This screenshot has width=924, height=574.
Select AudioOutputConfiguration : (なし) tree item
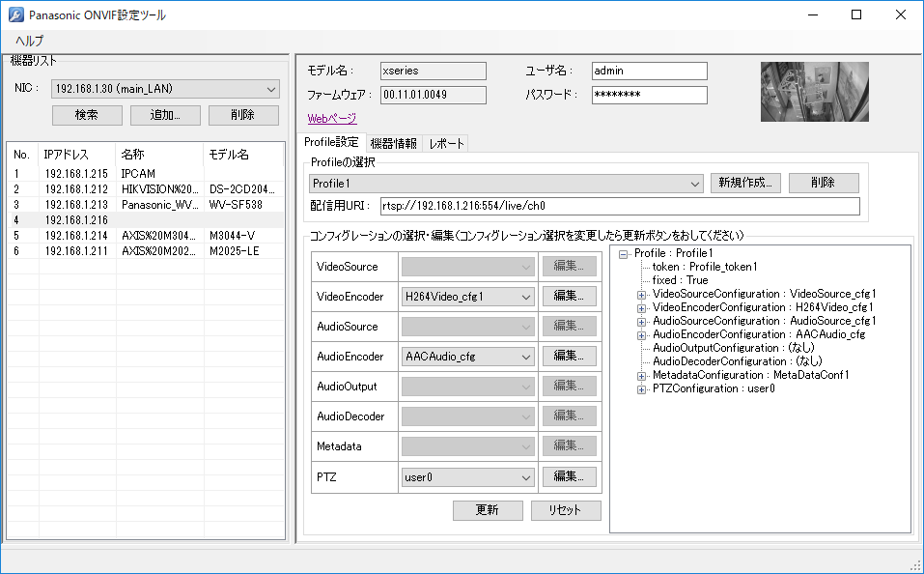[733, 348]
